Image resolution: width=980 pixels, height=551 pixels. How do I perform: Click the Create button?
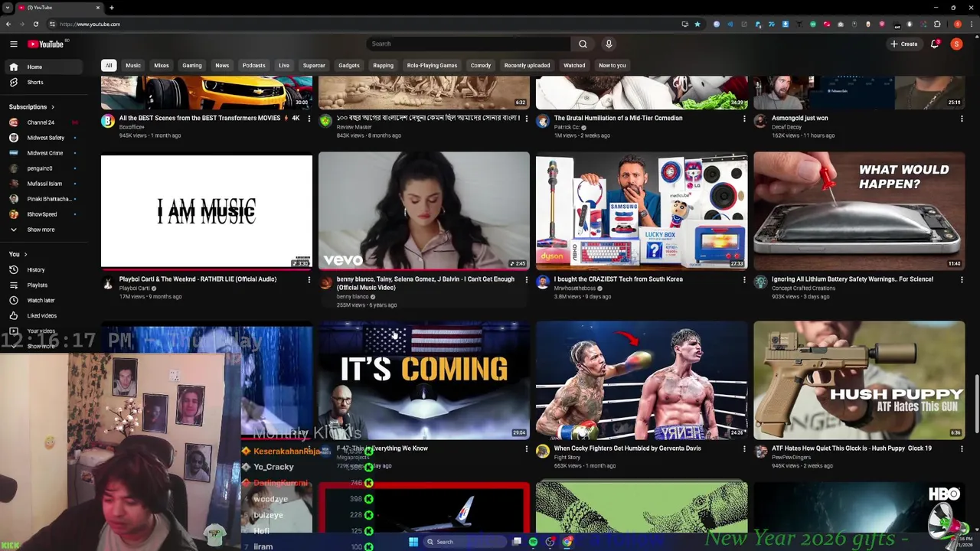[904, 44]
